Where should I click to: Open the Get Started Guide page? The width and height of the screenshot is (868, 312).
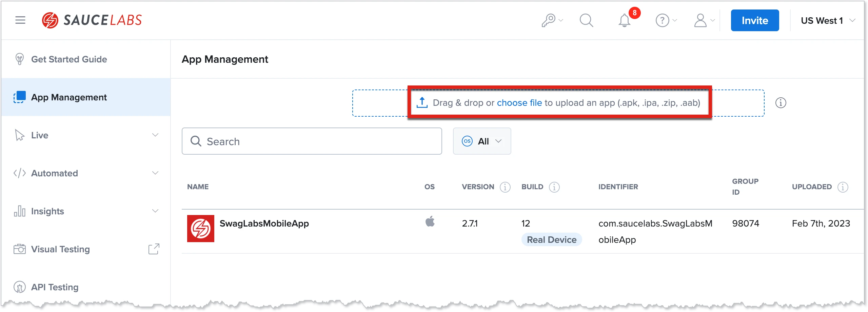coord(69,59)
